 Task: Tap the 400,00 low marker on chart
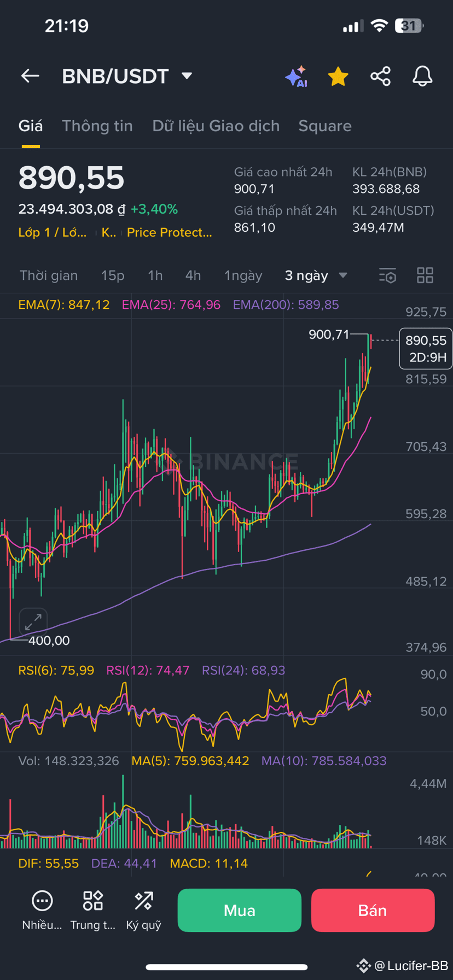(x=49, y=641)
